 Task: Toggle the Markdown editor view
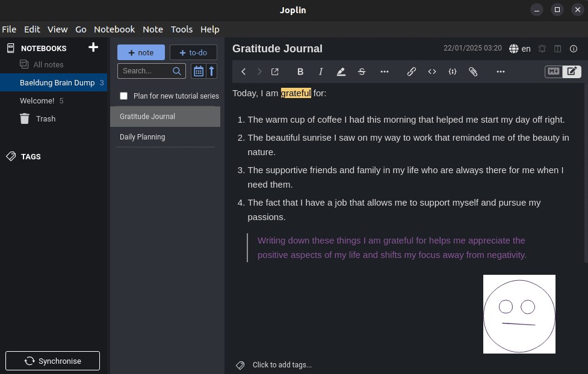click(x=552, y=71)
